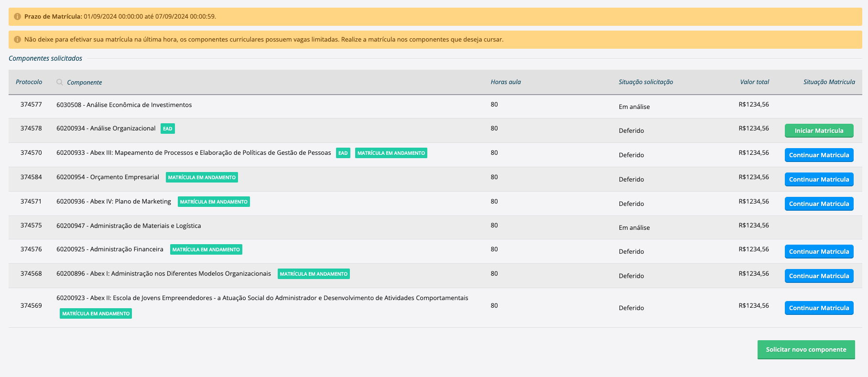Click the Horas aula column header

tap(505, 82)
